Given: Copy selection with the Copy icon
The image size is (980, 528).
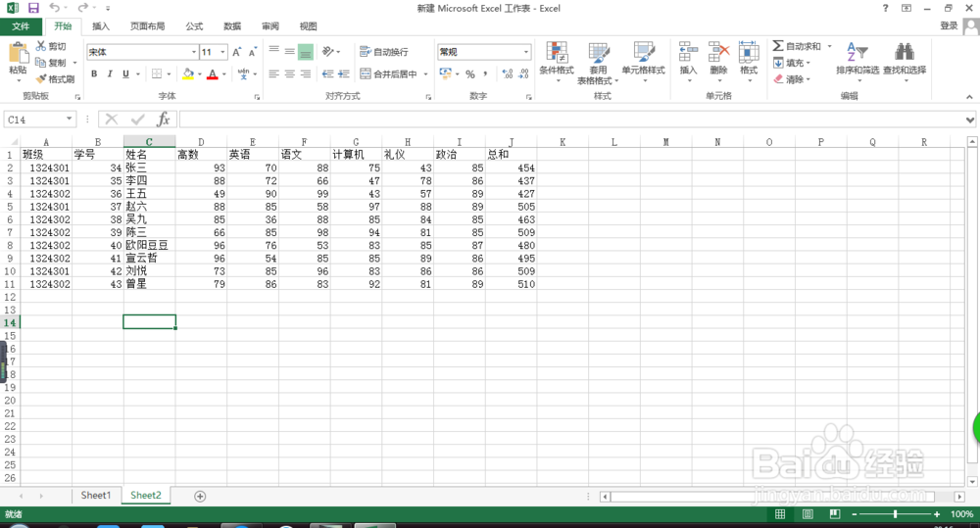Looking at the screenshot, I should (41, 63).
